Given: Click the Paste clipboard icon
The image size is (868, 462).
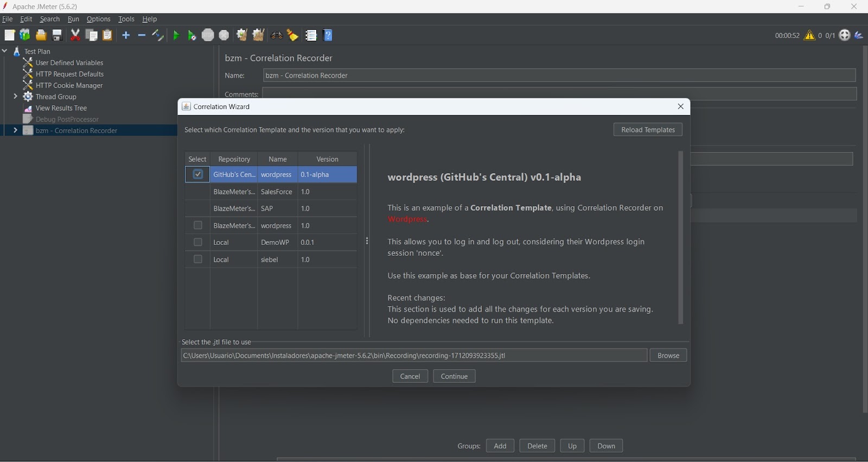Looking at the screenshot, I should 107,35.
